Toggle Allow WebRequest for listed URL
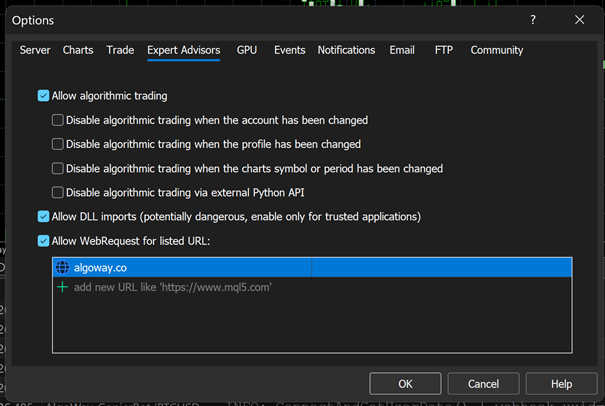 coord(43,241)
